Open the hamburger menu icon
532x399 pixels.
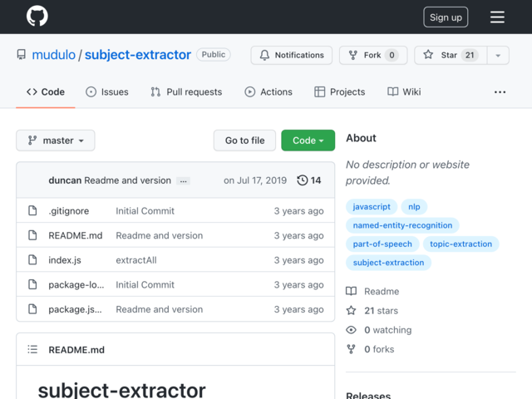(497, 17)
